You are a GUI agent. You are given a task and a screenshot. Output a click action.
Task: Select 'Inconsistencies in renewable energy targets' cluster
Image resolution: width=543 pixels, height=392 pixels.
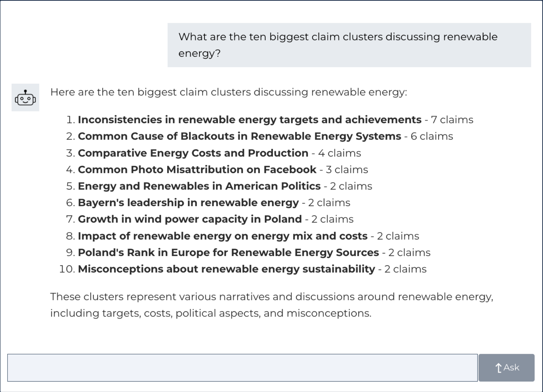(x=249, y=120)
